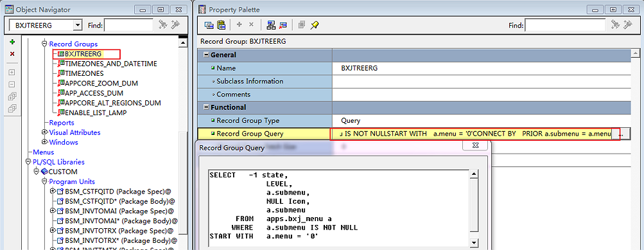Select TIMEZONES record group
644x250 pixels.
pyautogui.click(x=84, y=74)
